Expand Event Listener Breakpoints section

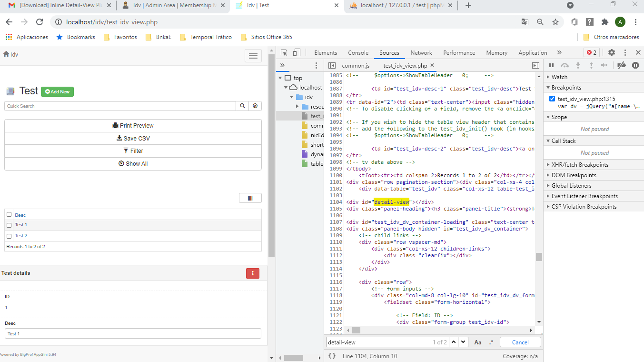tap(594, 196)
